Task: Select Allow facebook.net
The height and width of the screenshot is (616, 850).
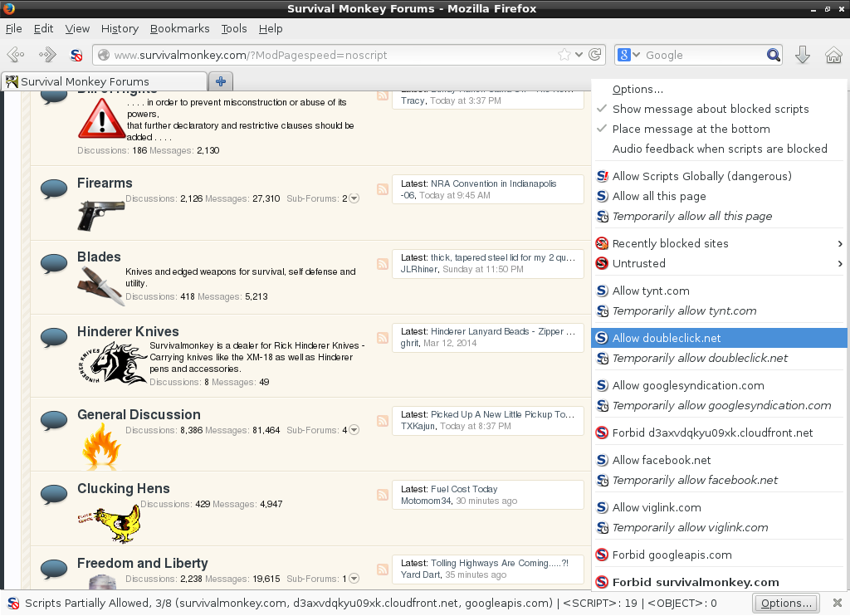Action: coord(720,461)
